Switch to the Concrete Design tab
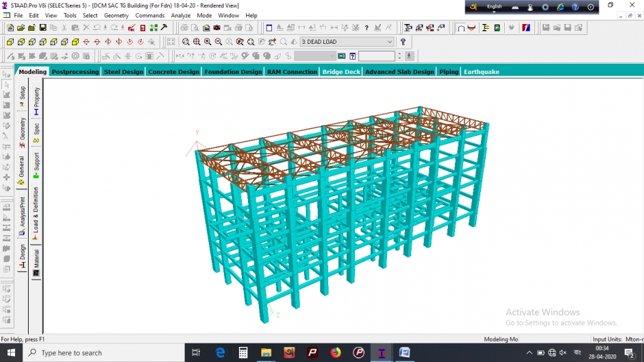The width and height of the screenshot is (644, 362). (173, 72)
